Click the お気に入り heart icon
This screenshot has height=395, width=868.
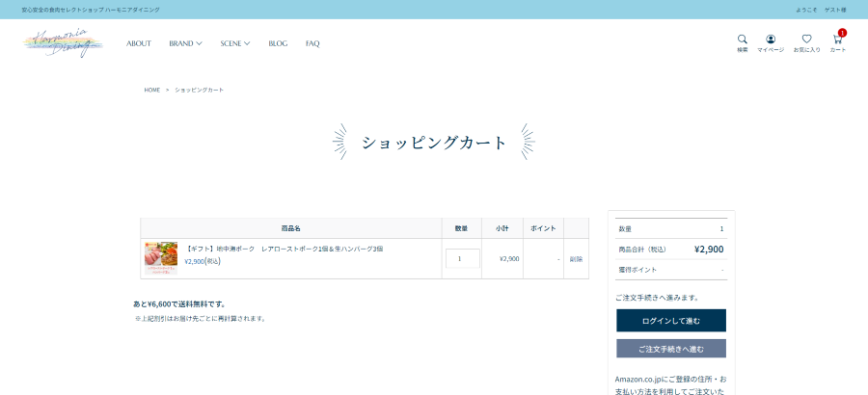806,39
